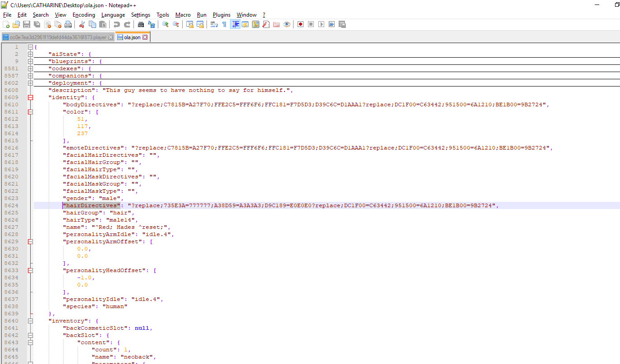This screenshot has height=364, width=620.
Task: Expand the folded "blueprints" block
Action: click(x=31, y=61)
